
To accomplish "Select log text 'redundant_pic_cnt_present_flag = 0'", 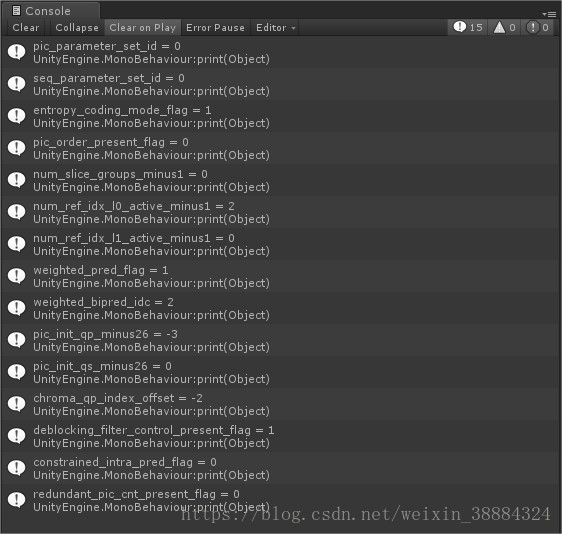I will pos(136,494).
